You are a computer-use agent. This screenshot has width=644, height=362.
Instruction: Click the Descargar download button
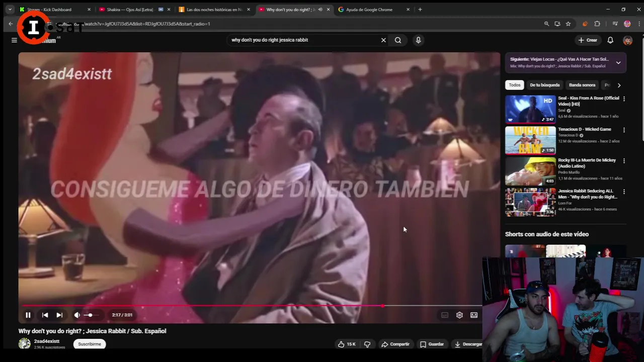467,344
